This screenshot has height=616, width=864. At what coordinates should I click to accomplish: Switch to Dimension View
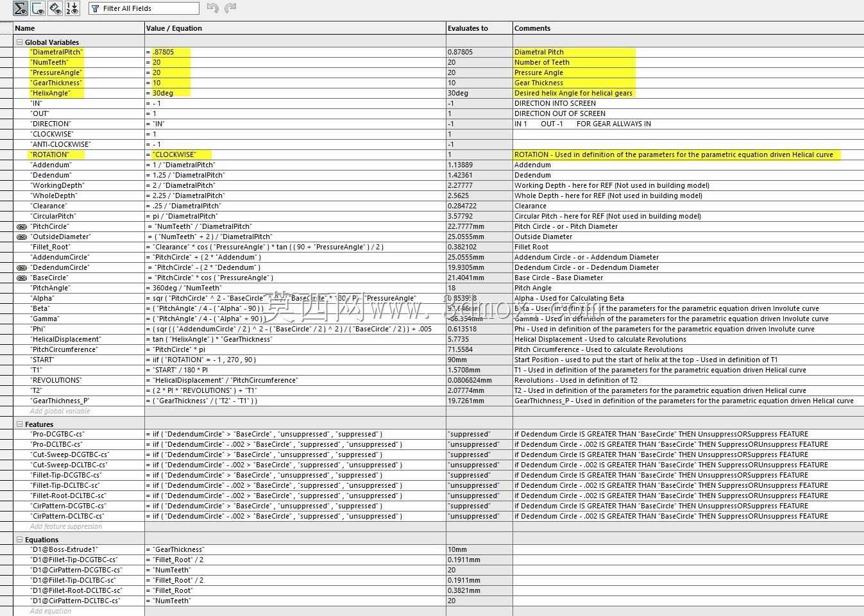[x=55, y=8]
